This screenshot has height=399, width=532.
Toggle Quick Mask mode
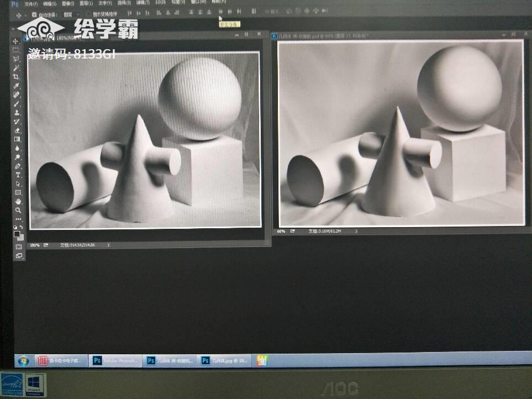19,246
